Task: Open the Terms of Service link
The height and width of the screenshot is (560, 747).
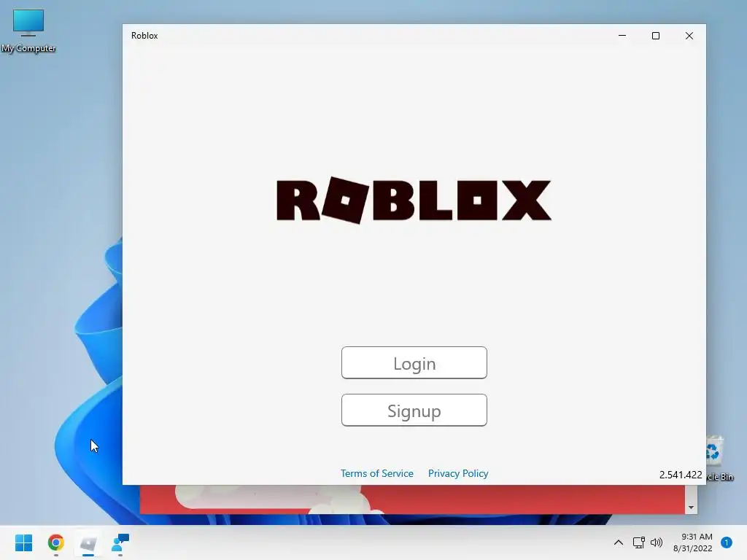Action: click(x=377, y=473)
